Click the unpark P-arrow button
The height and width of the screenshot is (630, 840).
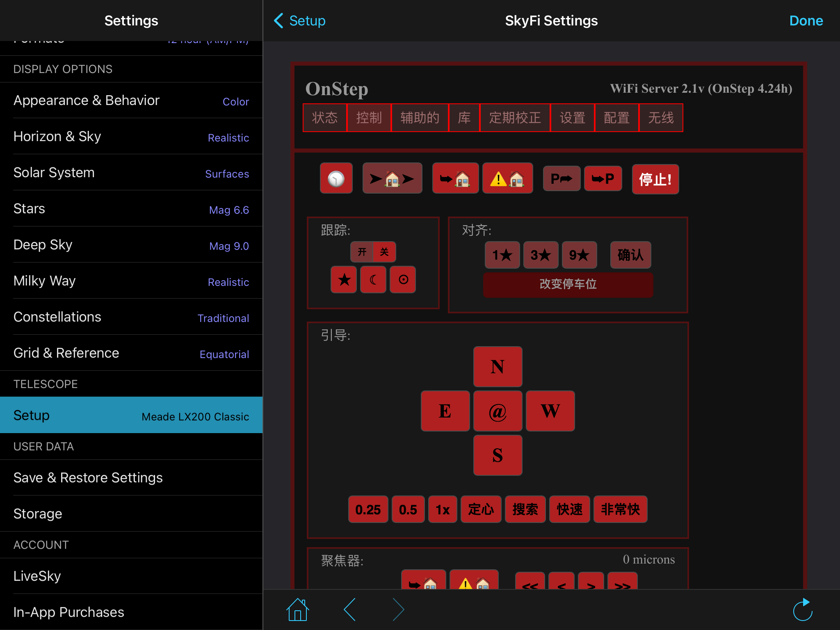(562, 179)
